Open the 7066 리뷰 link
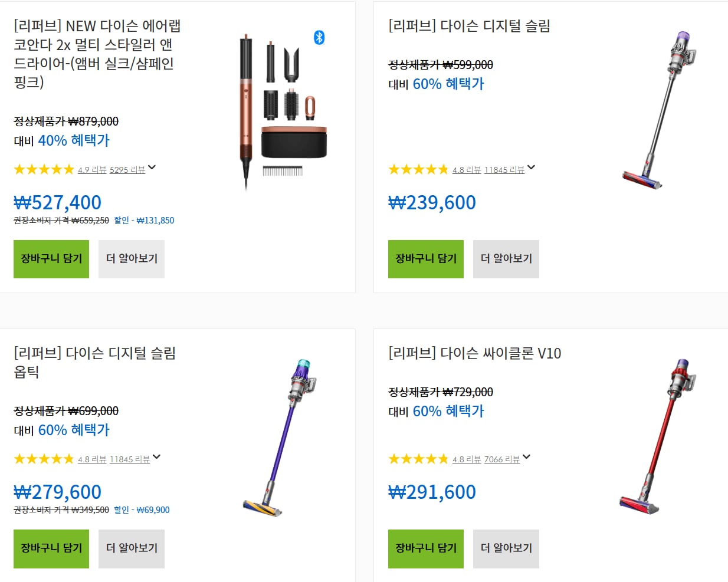The width and height of the screenshot is (728, 582). (x=502, y=459)
